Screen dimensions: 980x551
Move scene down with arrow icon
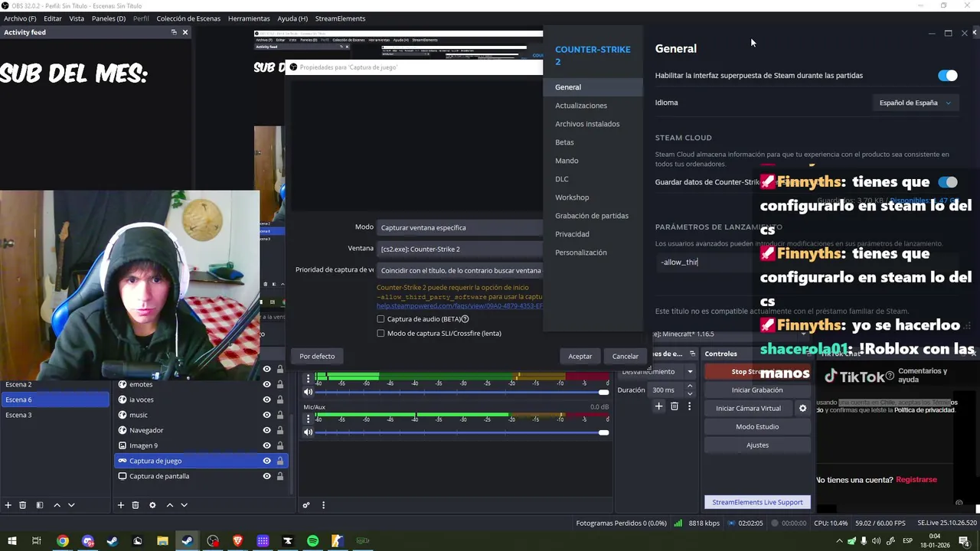[x=71, y=505]
